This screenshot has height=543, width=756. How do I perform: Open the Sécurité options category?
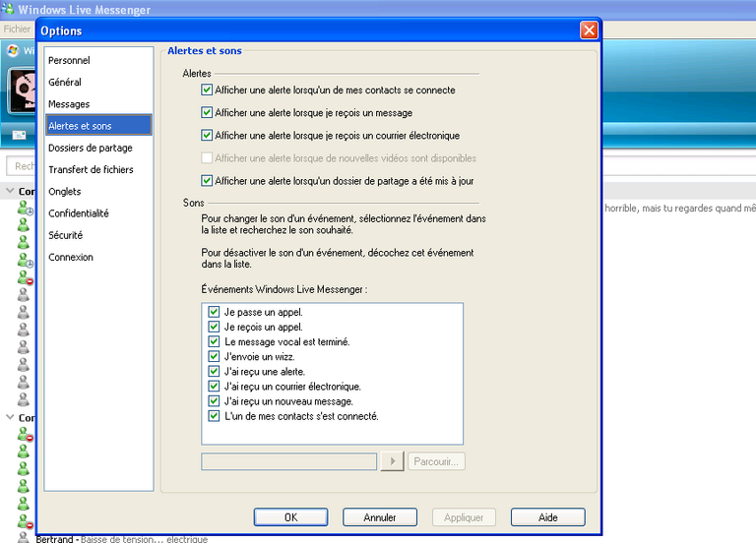coord(98,235)
